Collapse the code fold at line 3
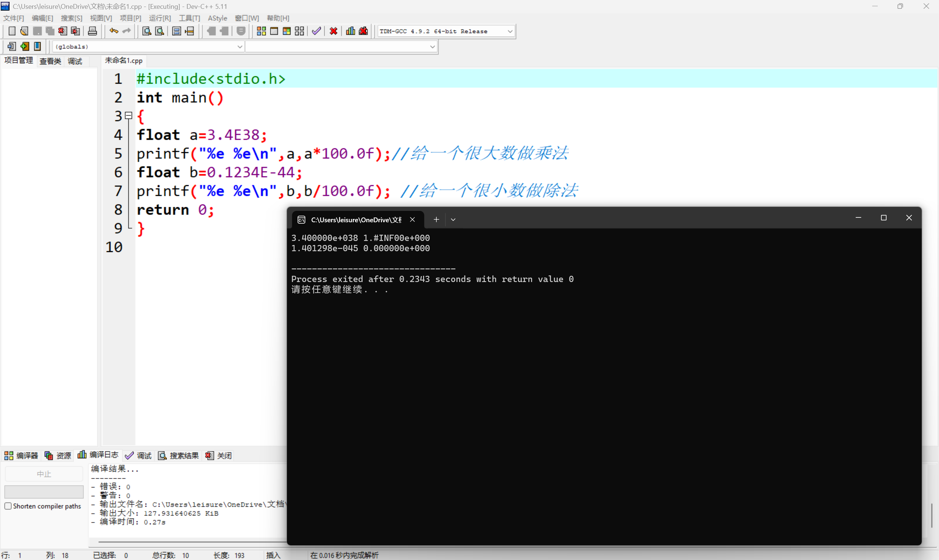 tap(128, 116)
